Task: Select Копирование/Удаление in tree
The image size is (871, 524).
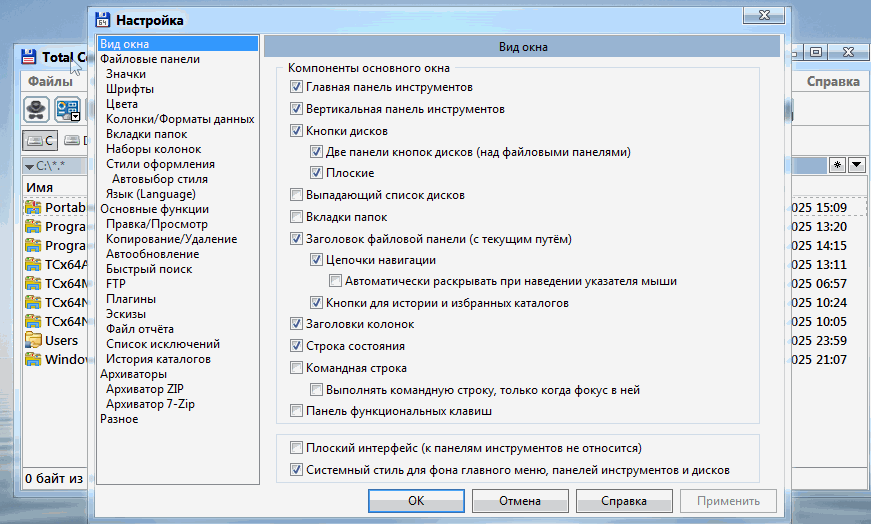Action: pos(172,239)
